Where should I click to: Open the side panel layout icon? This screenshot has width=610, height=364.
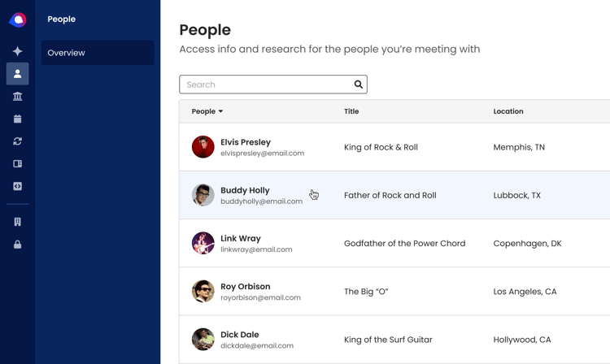pos(18,163)
